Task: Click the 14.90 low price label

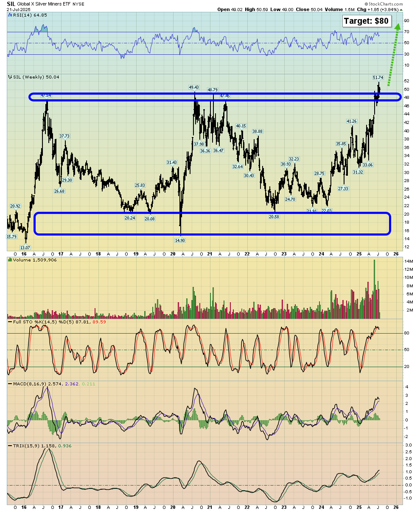Action: coord(181,240)
